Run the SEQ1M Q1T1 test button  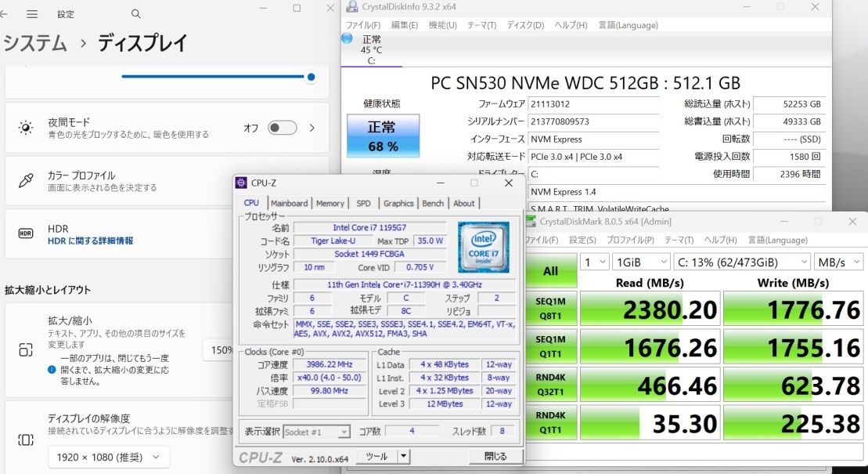pyautogui.click(x=550, y=346)
